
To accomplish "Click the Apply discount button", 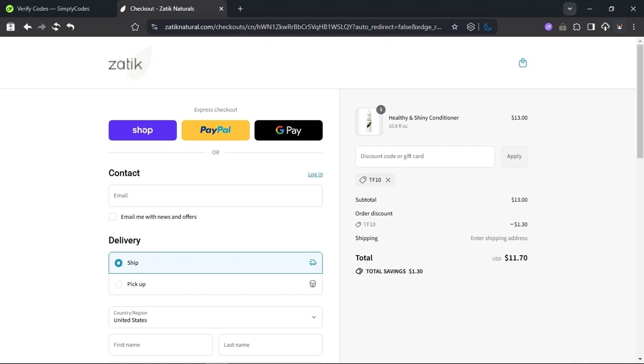I will pos(514,156).
